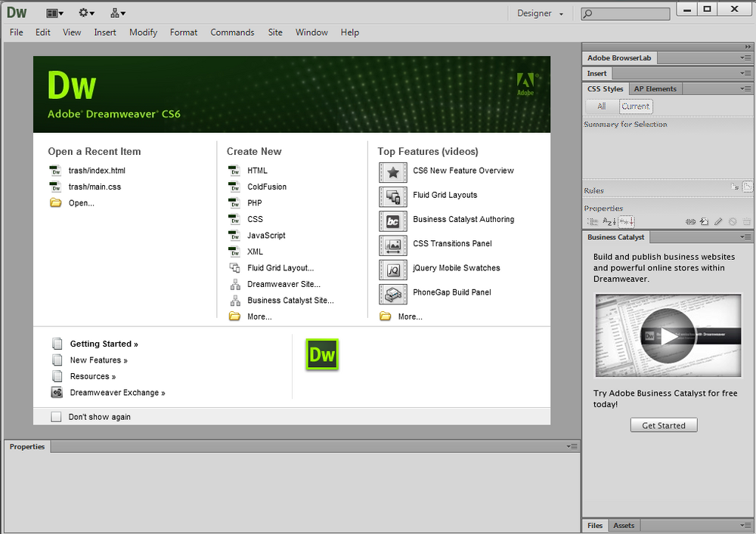Collapse panels with the double-arrow icon
This screenshot has height=534, width=756.
pos(748,47)
